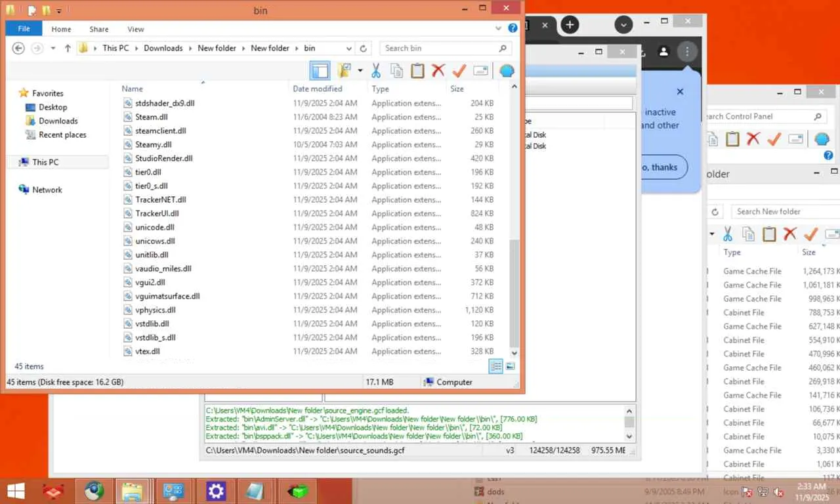This screenshot has height=504, width=840.
Task: Switch to Details view using status bar icon
Action: tap(496, 366)
